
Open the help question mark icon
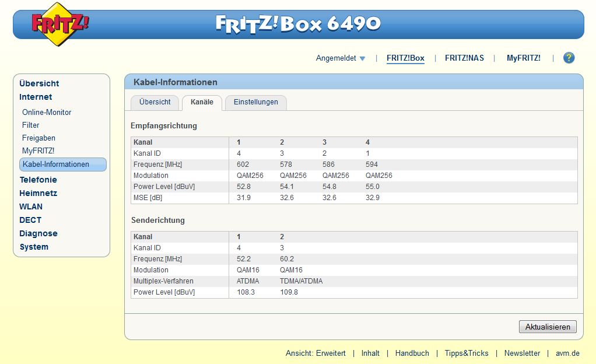tap(569, 58)
